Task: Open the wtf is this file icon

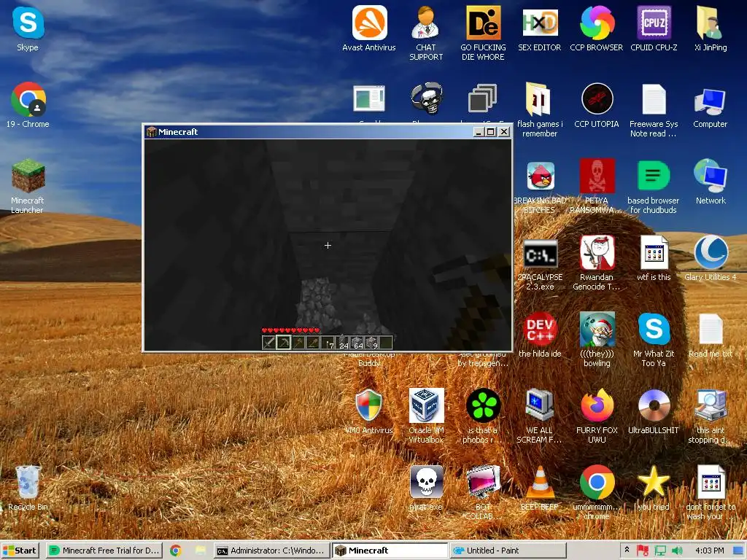Action: pyautogui.click(x=654, y=258)
